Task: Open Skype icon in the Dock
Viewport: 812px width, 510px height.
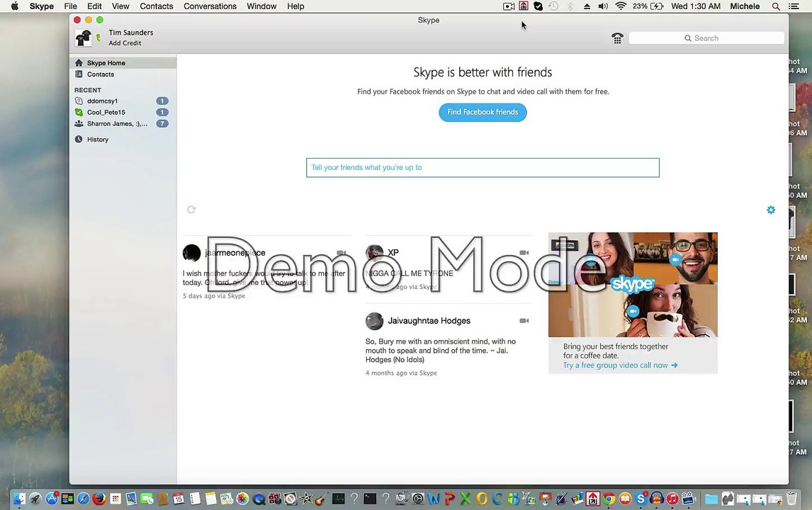Action: click(x=641, y=499)
